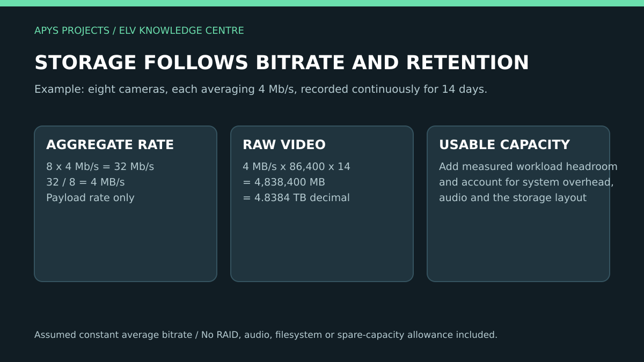Select the line 'Add measured workload headroom'
This screenshot has height=362, width=644.
click(528, 167)
